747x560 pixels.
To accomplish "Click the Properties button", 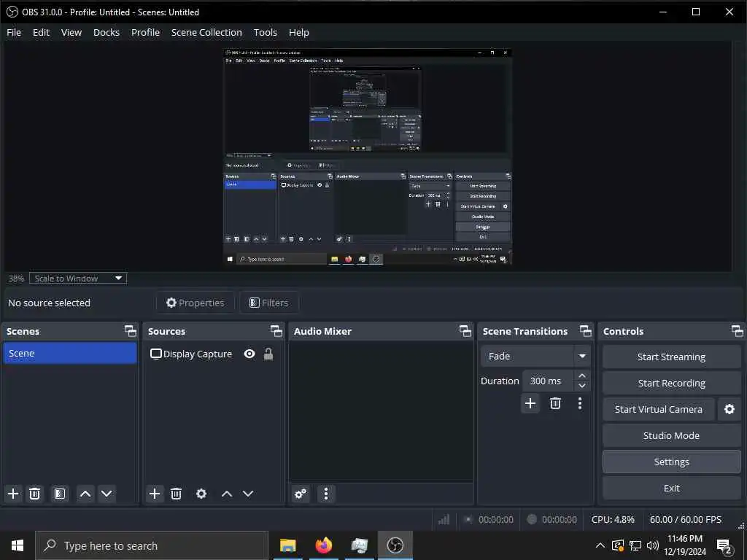I will [x=196, y=303].
